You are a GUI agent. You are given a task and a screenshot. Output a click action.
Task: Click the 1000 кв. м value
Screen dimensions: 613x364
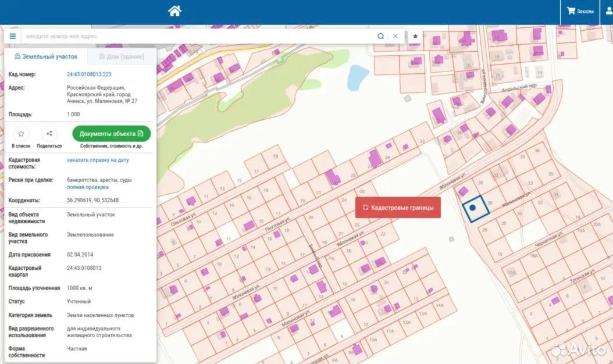(x=79, y=288)
